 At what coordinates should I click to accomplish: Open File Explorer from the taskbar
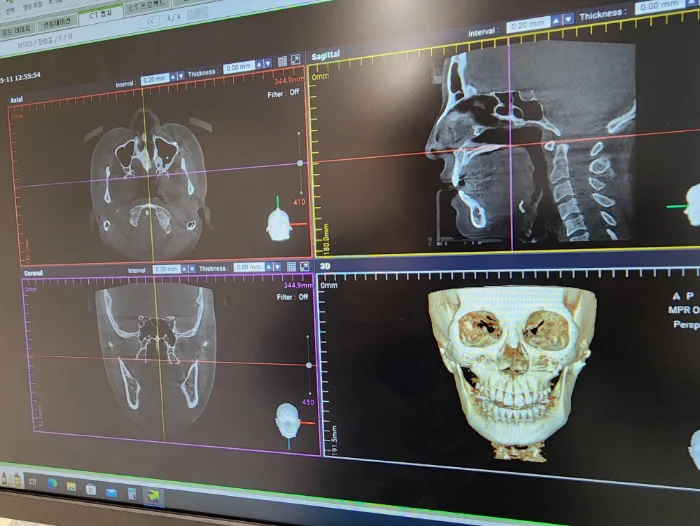pos(72,487)
